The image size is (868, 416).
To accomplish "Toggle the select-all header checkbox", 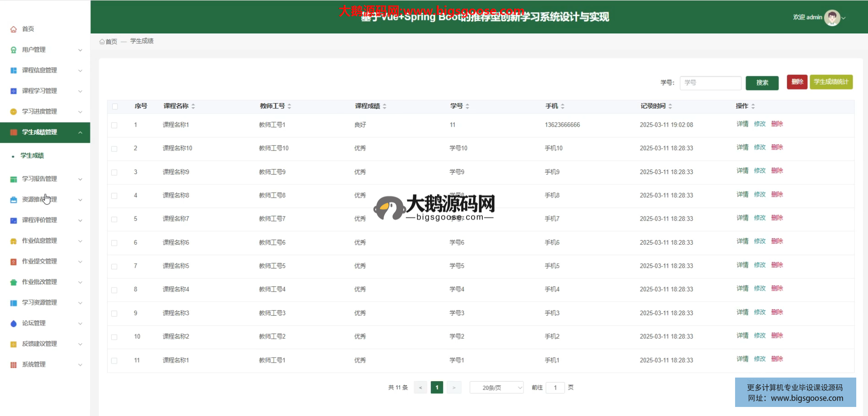I will click(115, 106).
